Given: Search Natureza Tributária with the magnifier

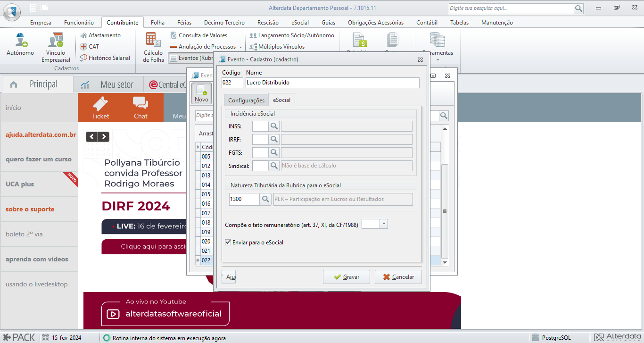Looking at the screenshot, I should coord(266,199).
